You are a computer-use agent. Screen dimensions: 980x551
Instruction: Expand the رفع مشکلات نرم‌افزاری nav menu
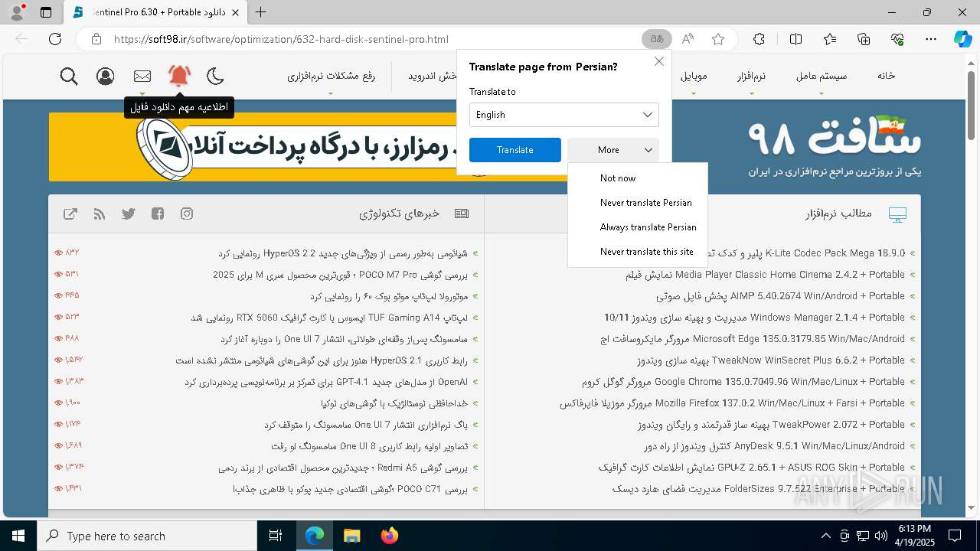(x=331, y=76)
